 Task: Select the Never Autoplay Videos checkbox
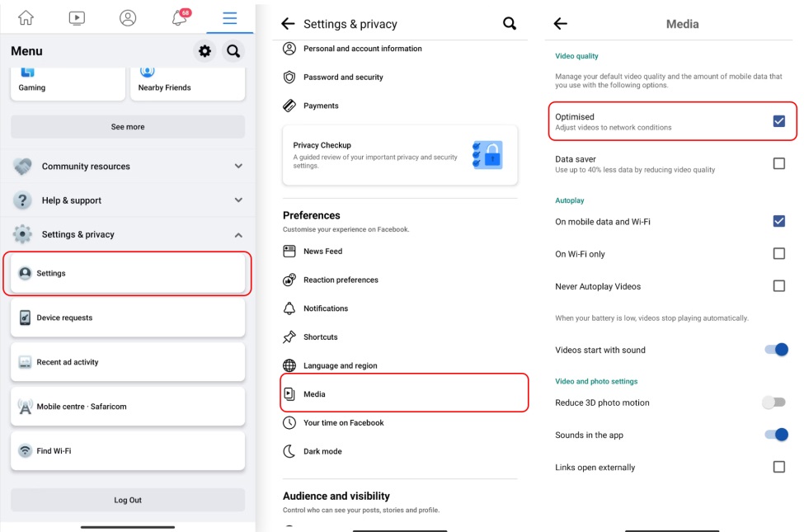tap(778, 286)
